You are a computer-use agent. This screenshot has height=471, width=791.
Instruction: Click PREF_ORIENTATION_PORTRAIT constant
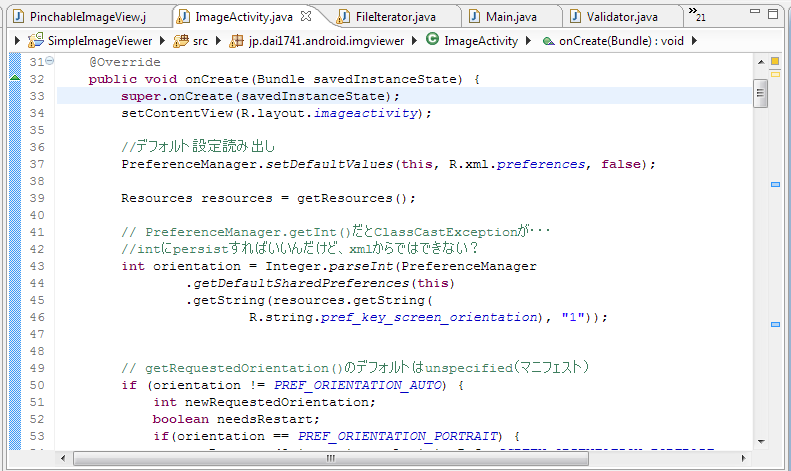click(398, 436)
